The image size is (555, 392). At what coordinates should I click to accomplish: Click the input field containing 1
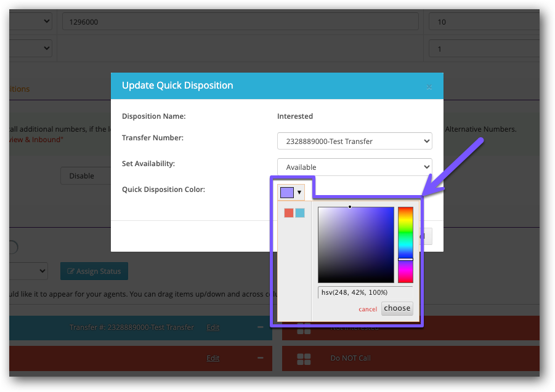(x=484, y=49)
